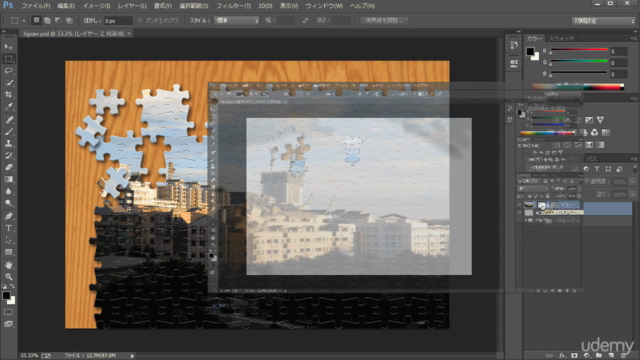Open the History panel icon
The image size is (640, 360).
coord(514,45)
